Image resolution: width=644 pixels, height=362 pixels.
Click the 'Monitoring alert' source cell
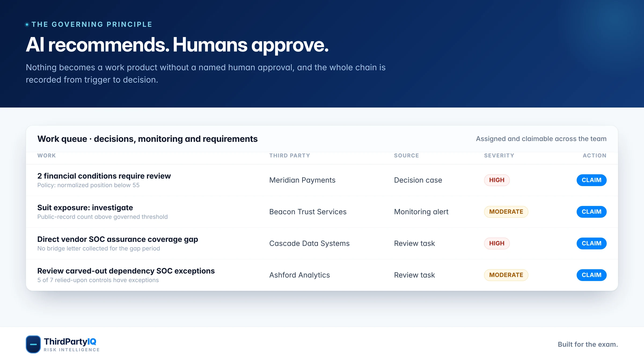pos(421,212)
